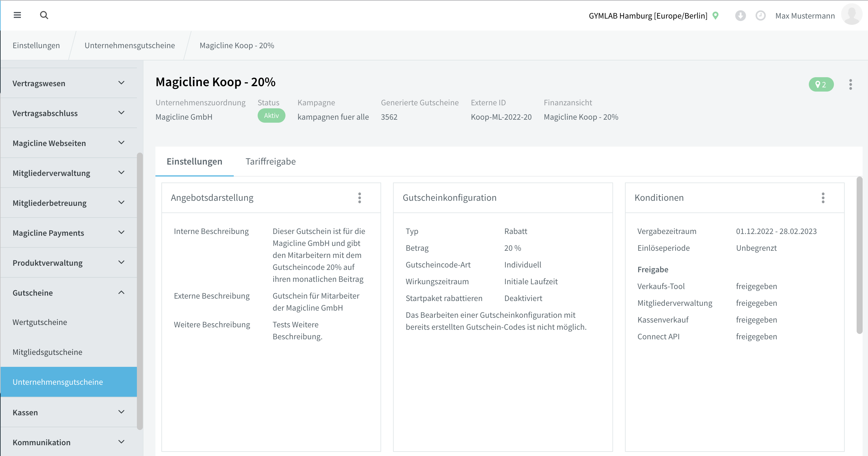Screen dimensions: 868x456
Task: Expand the Vertragsabschluss section
Action: (x=69, y=113)
